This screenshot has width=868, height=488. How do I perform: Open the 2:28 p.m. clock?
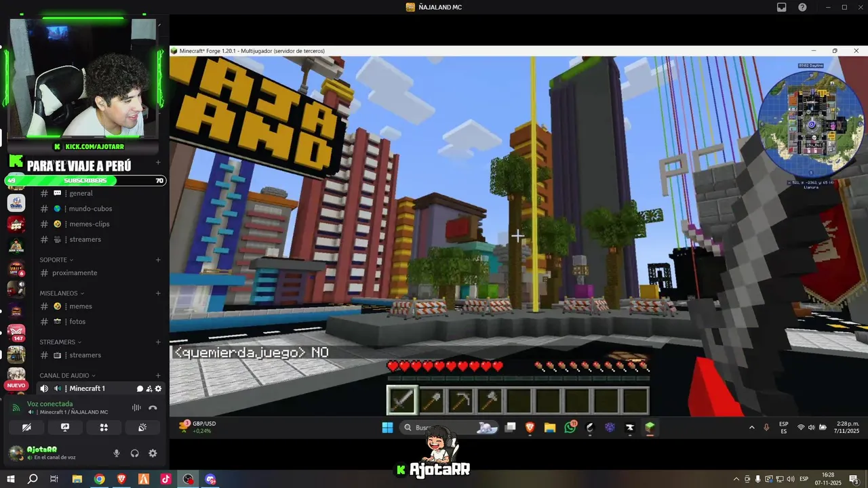click(848, 427)
